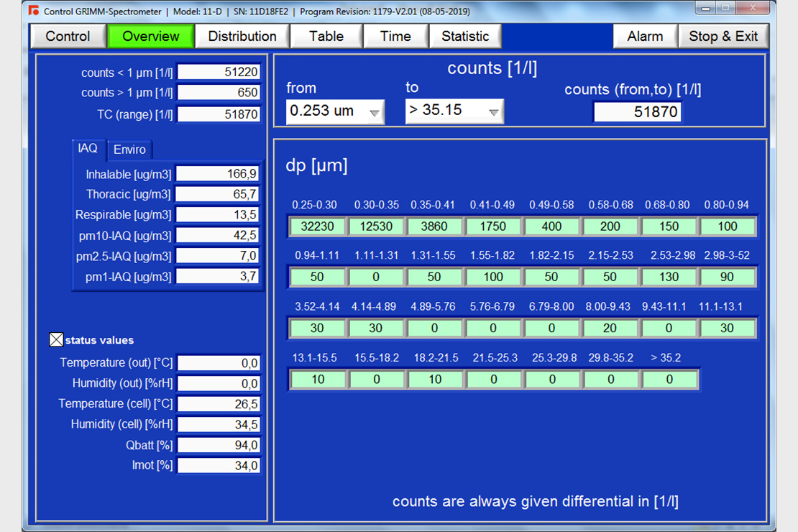Select the IAQ tab

coord(88,148)
